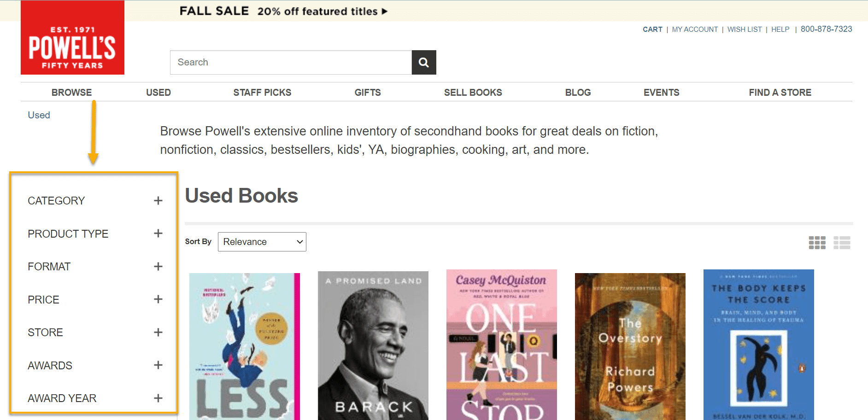
Task: Open the Cart link
Action: point(652,29)
